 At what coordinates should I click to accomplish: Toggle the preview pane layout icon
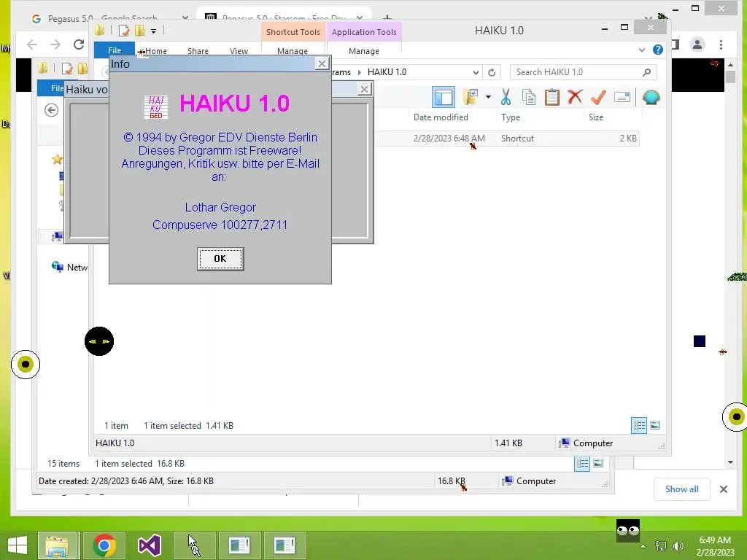click(444, 97)
